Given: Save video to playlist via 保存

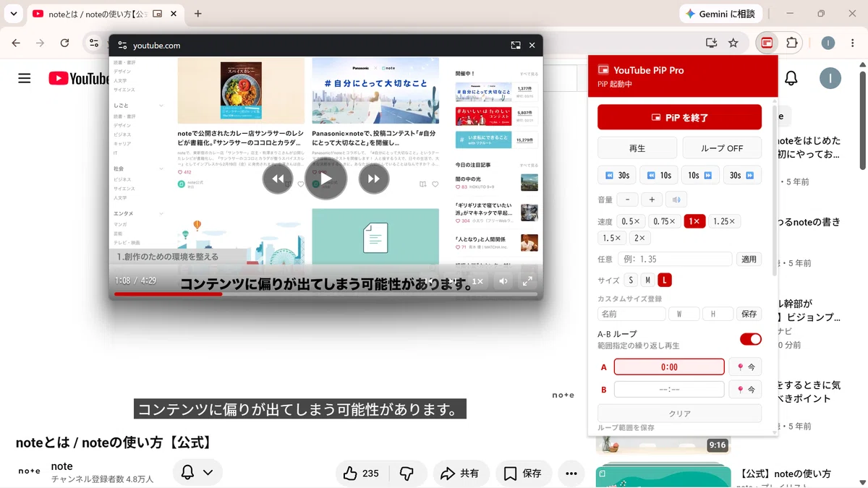Looking at the screenshot, I should click(522, 474).
